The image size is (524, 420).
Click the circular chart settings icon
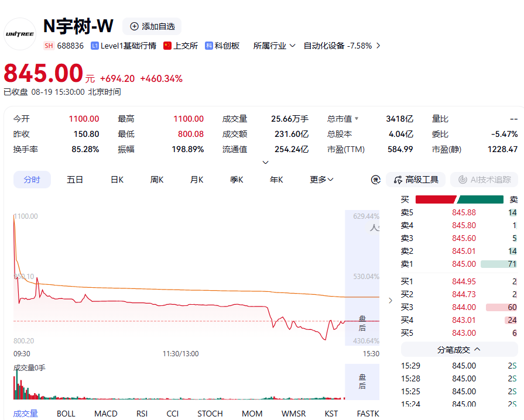point(376,180)
